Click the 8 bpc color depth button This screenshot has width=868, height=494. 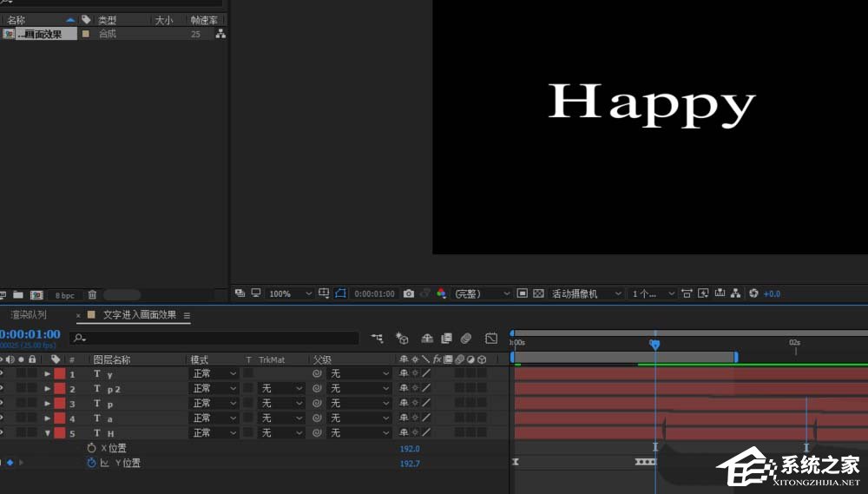(x=65, y=295)
